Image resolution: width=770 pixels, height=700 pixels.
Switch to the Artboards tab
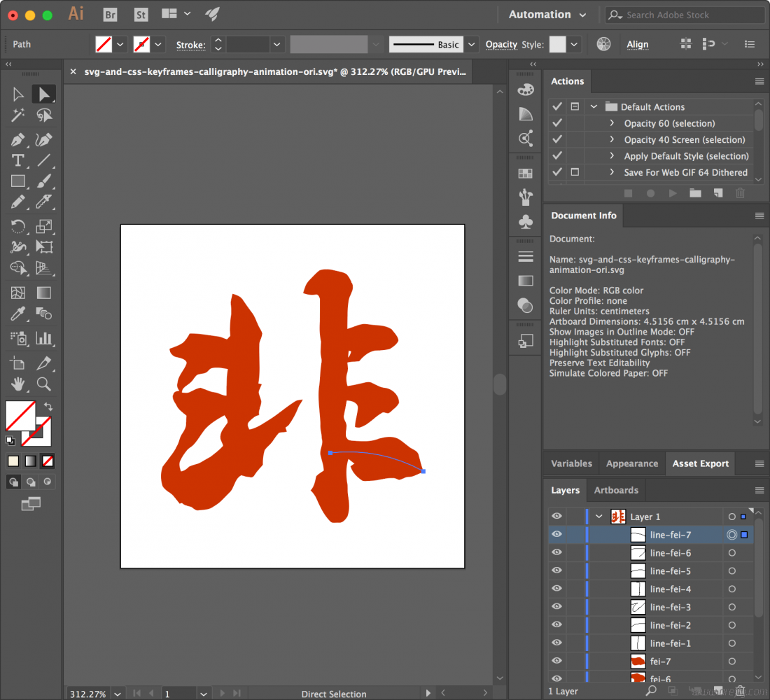tap(616, 490)
